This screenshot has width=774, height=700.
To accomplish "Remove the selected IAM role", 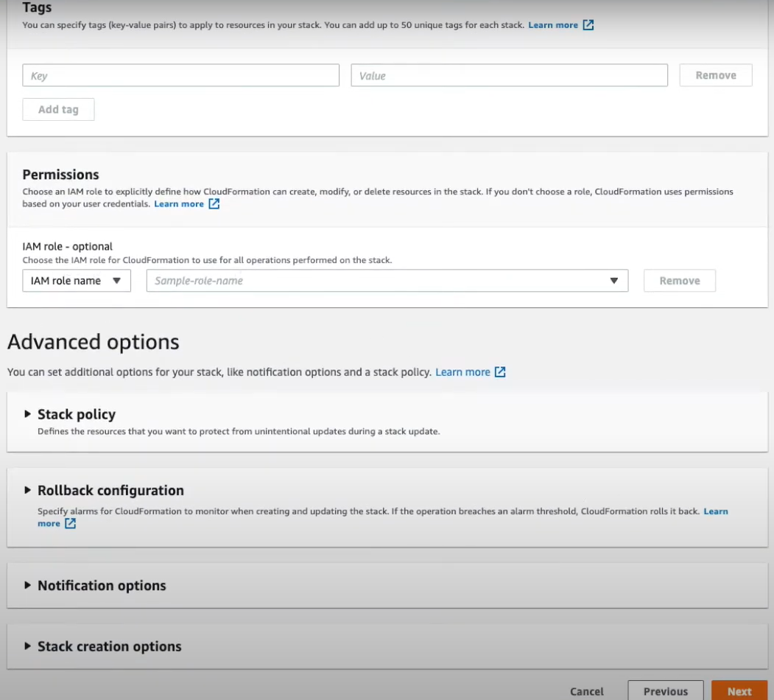I will pos(679,281).
